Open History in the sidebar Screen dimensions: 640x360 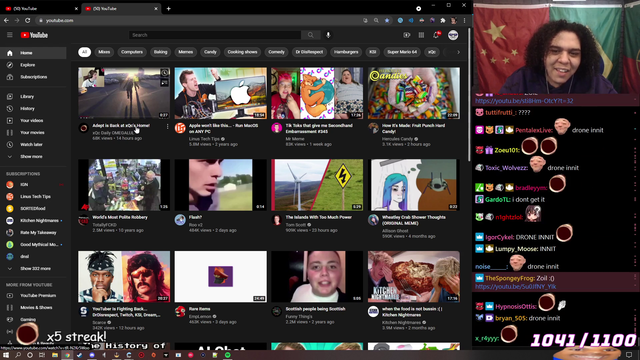point(33,109)
